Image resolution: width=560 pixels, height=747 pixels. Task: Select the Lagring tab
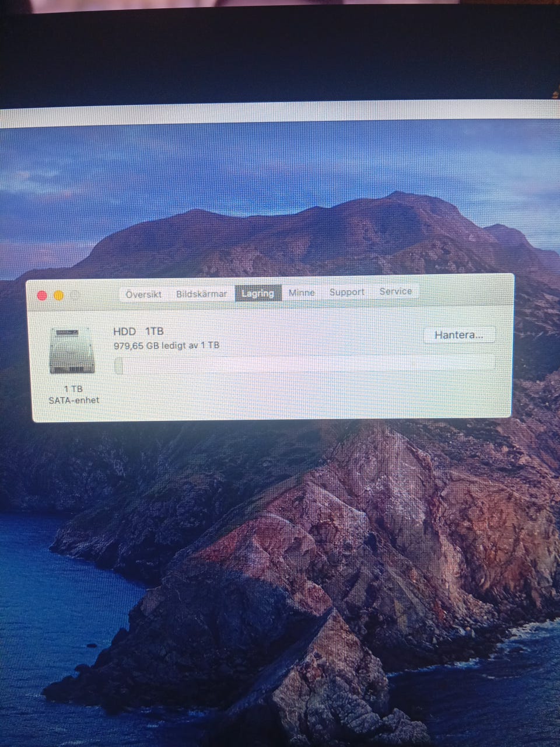point(258,294)
